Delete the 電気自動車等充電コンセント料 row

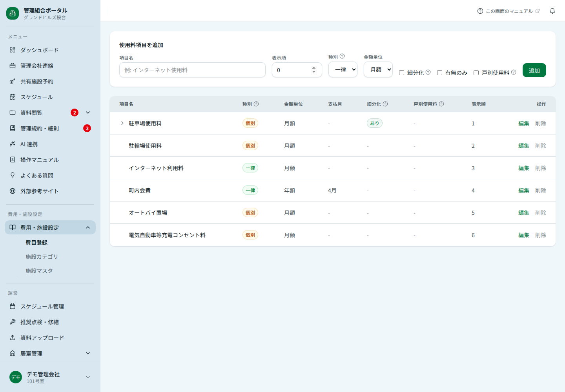point(541,235)
